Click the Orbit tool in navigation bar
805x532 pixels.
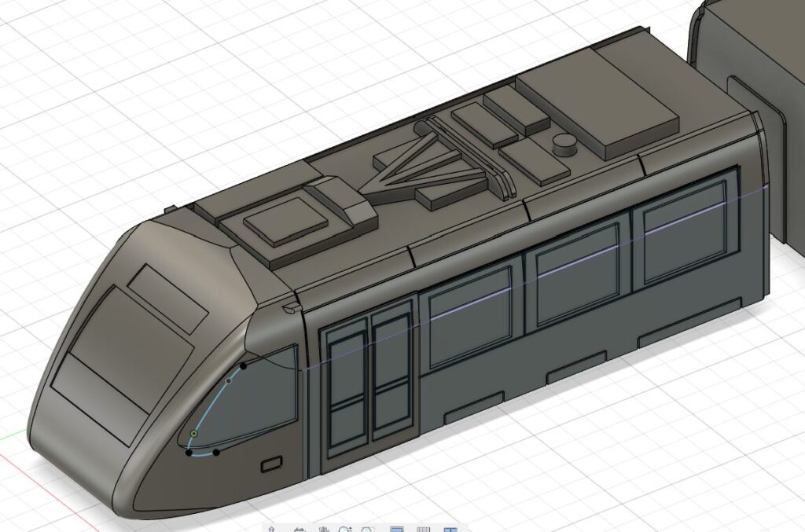pyautogui.click(x=271, y=530)
